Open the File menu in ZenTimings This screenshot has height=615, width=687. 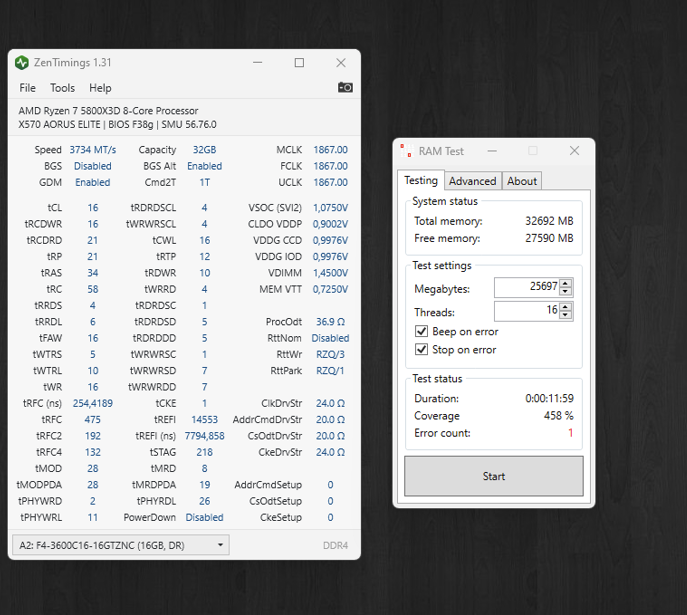point(27,88)
